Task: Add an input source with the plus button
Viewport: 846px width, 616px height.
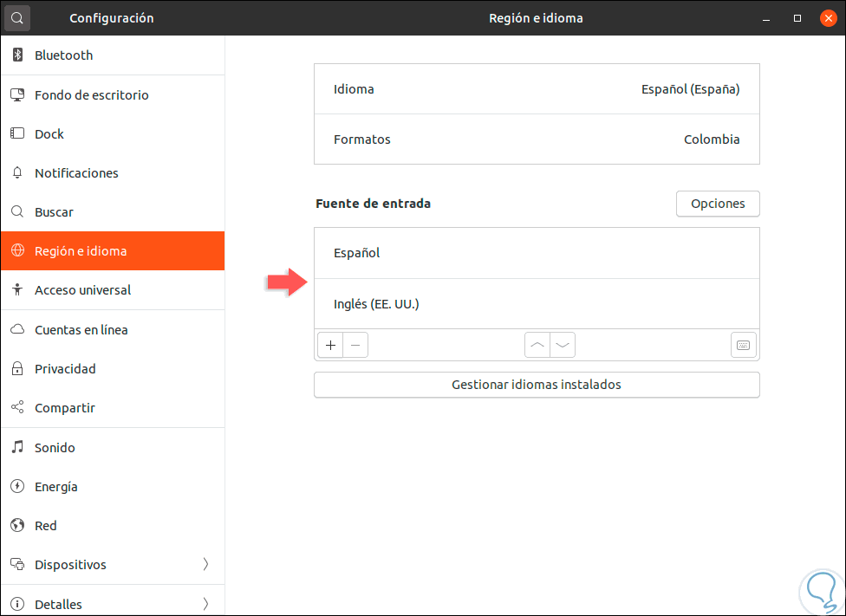Action: click(330, 345)
